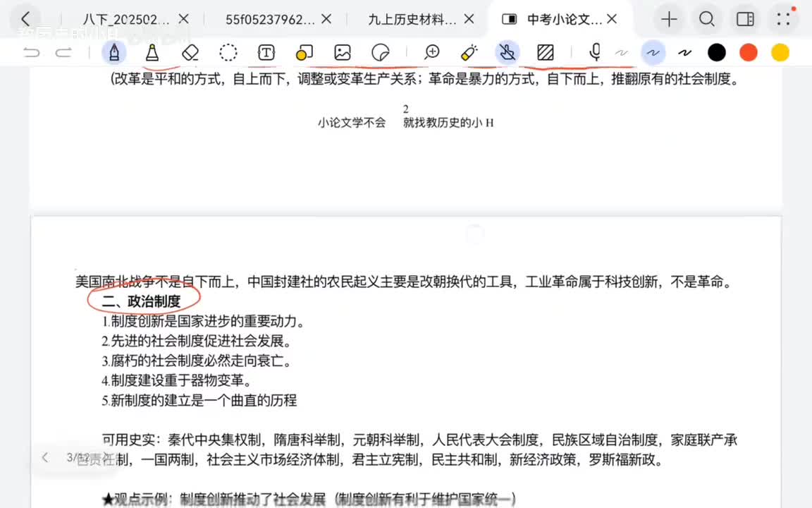Pick the red-orange pen color
The width and height of the screenshot is (812, 508).
click(749, 52)
